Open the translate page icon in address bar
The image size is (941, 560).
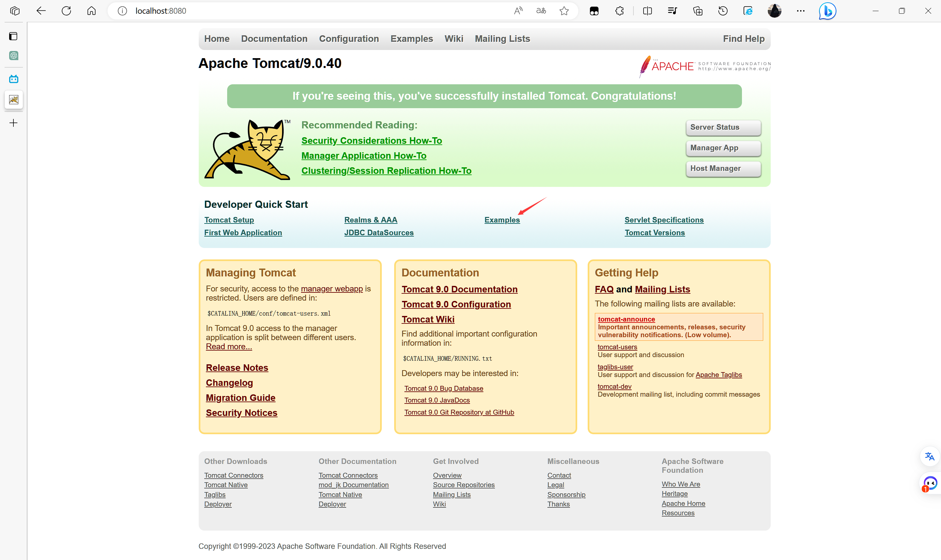tap(541, 11)
